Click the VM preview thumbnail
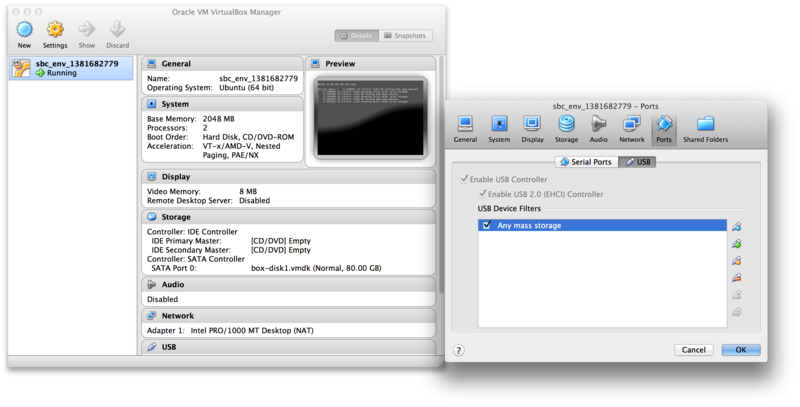 click(x=370, y=118)
